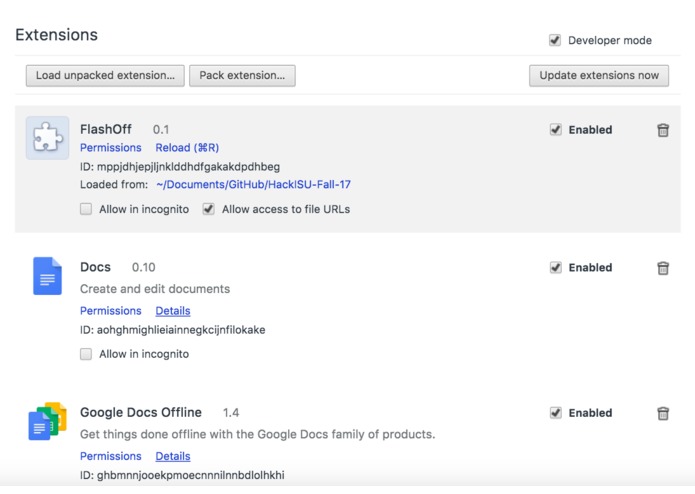Disable FlashOff via Enabled checkbox

(x=556, y=129)
